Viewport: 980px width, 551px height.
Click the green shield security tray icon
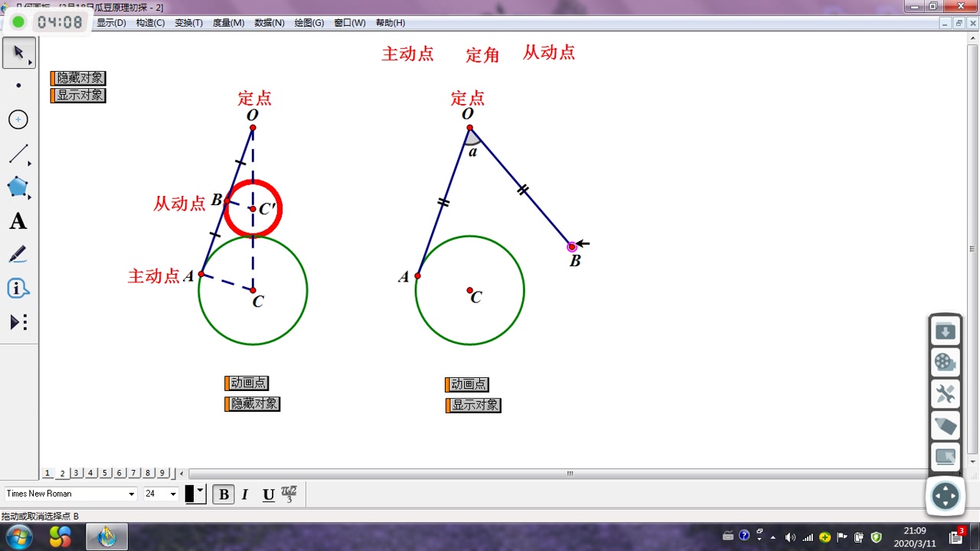(876, 536)
